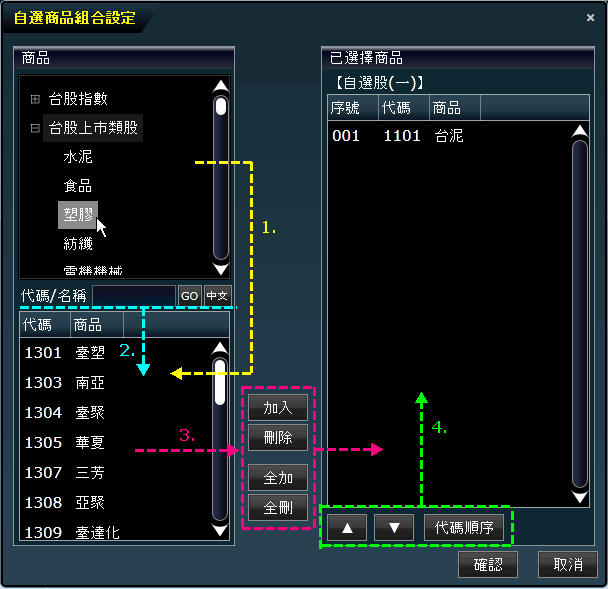Sort by 代碼順序 button
Image resolution: width=608 pixels, height=589 pixels.
pyautogui.click(x=464, y=528)
